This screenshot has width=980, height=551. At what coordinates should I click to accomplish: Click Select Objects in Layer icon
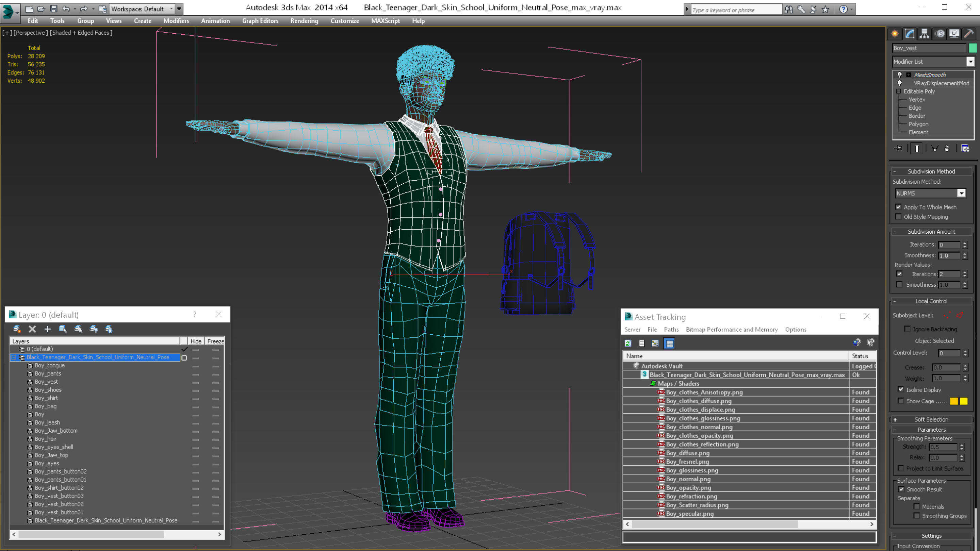pos(63,329)
